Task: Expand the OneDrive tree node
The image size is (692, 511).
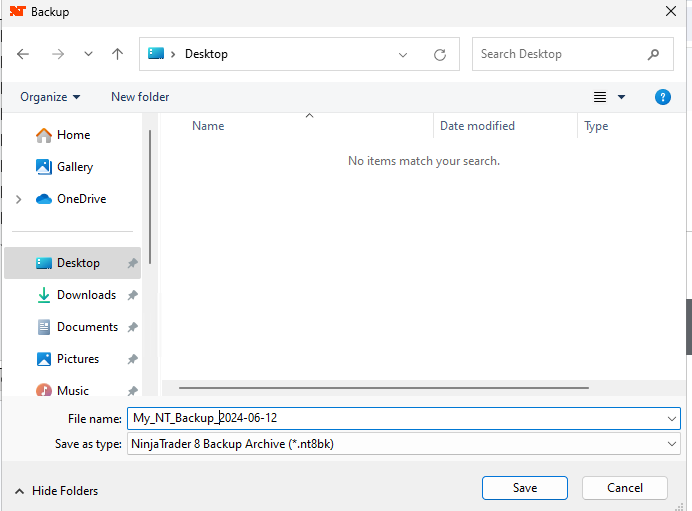Action: tap(18, 199)
